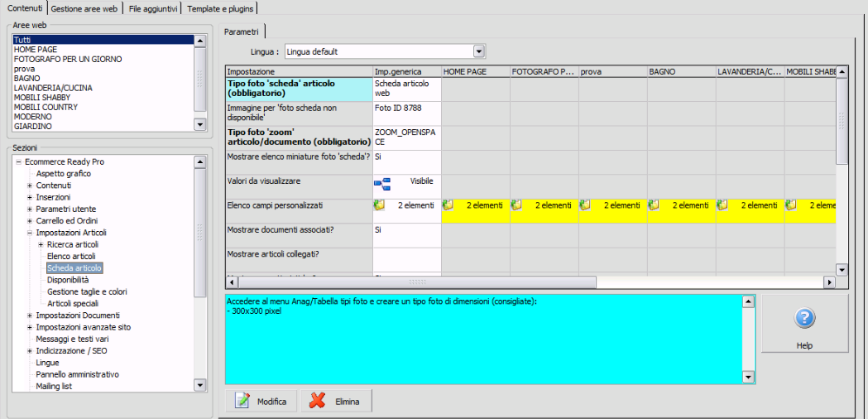Click folder icon in LAVANDERIA column elementi cell
This screenshot has height=419, width=868.
pyautogui.click(x=722, y=205)
